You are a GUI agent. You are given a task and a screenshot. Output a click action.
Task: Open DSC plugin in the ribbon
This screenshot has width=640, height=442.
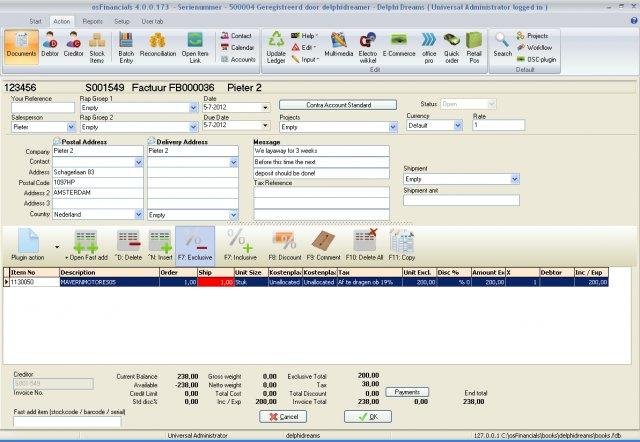536,59
